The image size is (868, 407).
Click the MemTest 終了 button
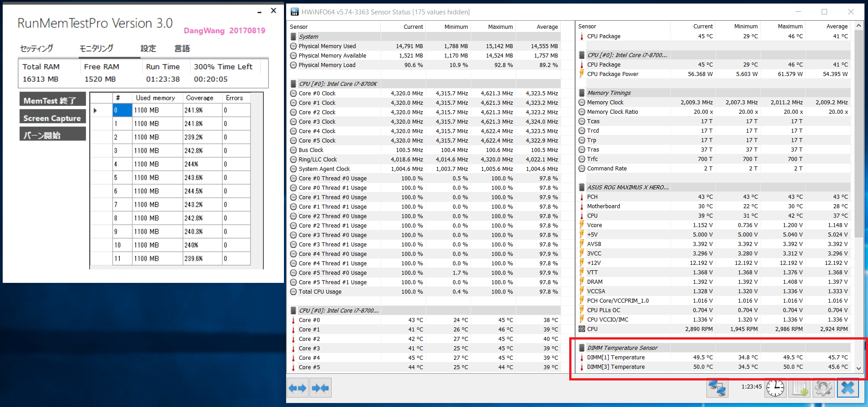click(x=53, y=99)
